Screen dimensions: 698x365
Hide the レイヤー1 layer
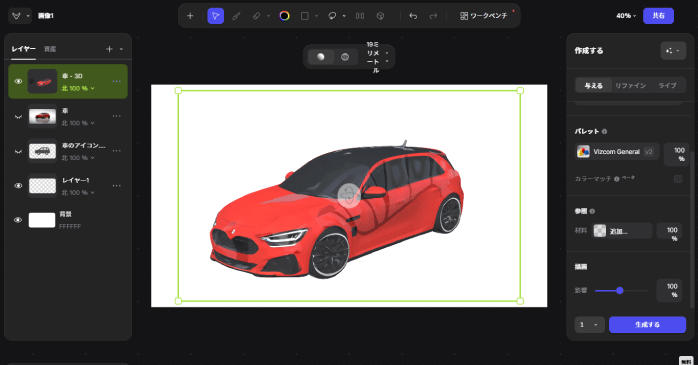[18, 186]
